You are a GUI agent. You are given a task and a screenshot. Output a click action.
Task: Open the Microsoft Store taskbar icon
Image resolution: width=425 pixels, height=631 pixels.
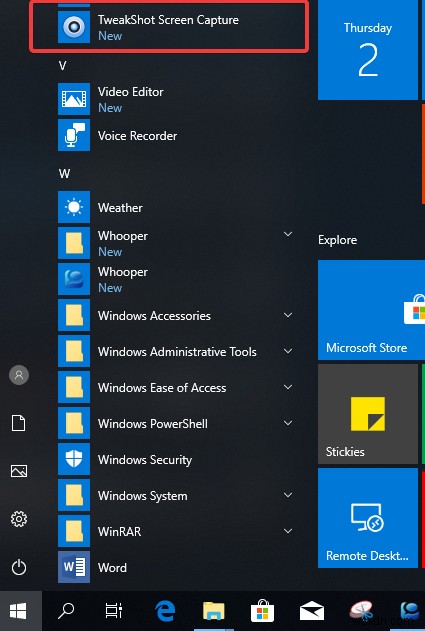[262, 611]
